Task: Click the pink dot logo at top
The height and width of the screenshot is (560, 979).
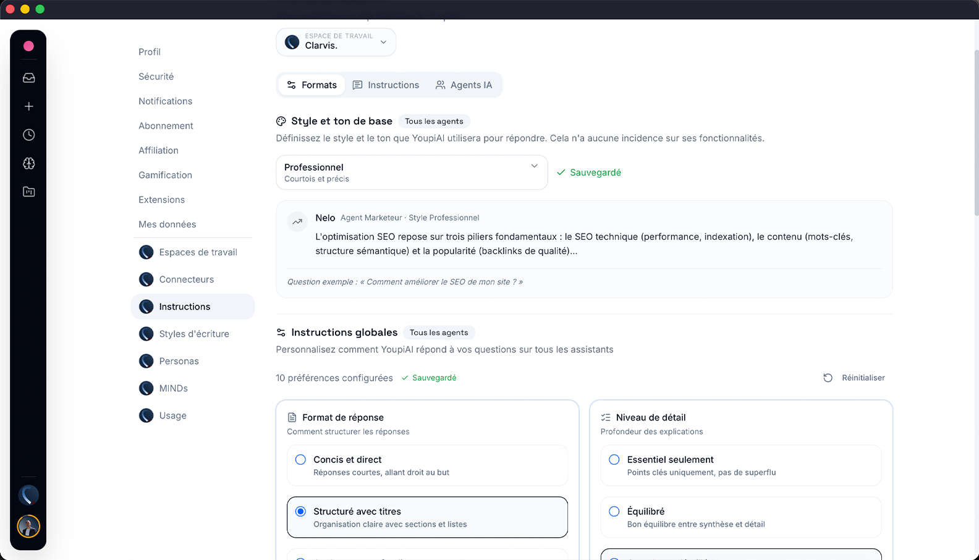Action: (x=28, y=46)
